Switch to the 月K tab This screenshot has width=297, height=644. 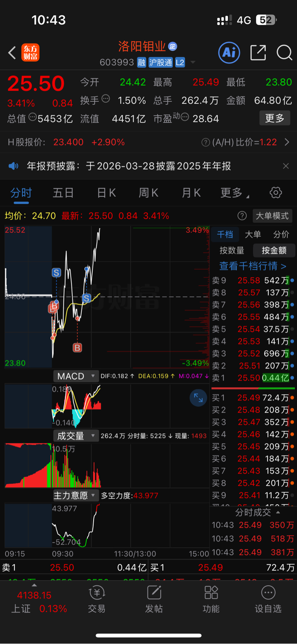191,193
